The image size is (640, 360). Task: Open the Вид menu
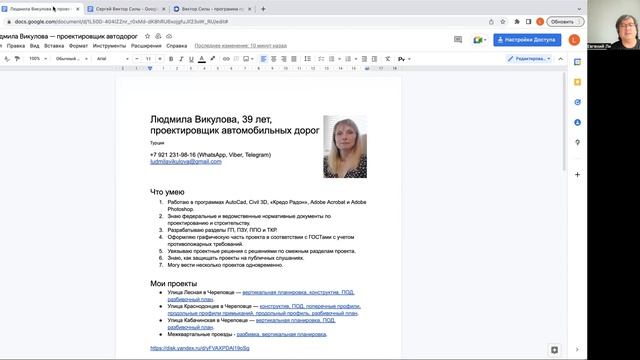tap(35, 46)
